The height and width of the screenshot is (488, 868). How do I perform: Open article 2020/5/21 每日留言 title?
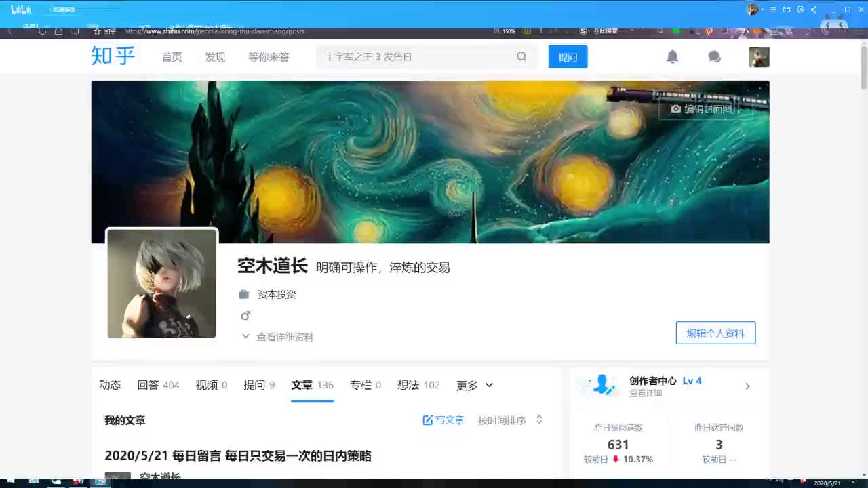(238, 455)
